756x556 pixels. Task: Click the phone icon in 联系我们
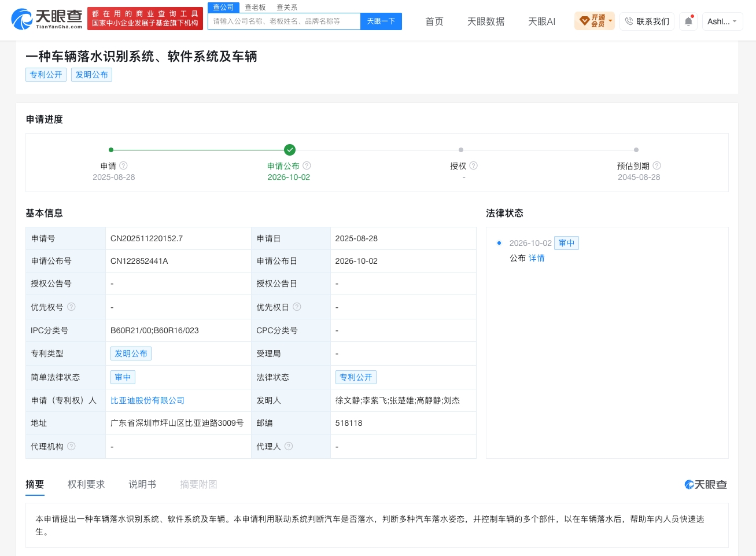[x=629, y=21]
